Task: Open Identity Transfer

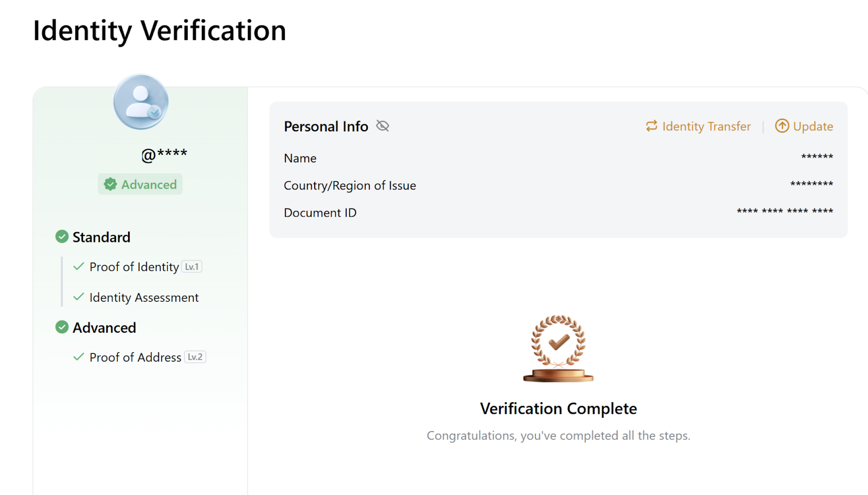Action: point(706,126)
